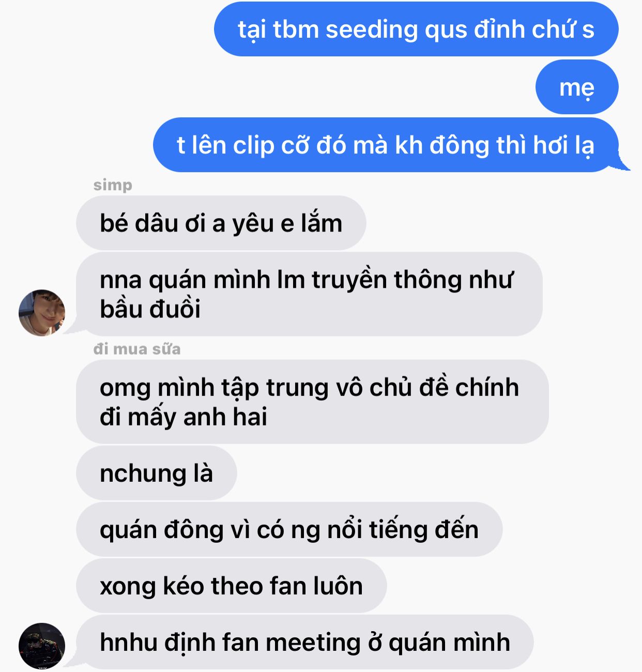642x672 pixels.
Task: Tap the short blue 'mẹ' message bubble
Action: (577, 87)
